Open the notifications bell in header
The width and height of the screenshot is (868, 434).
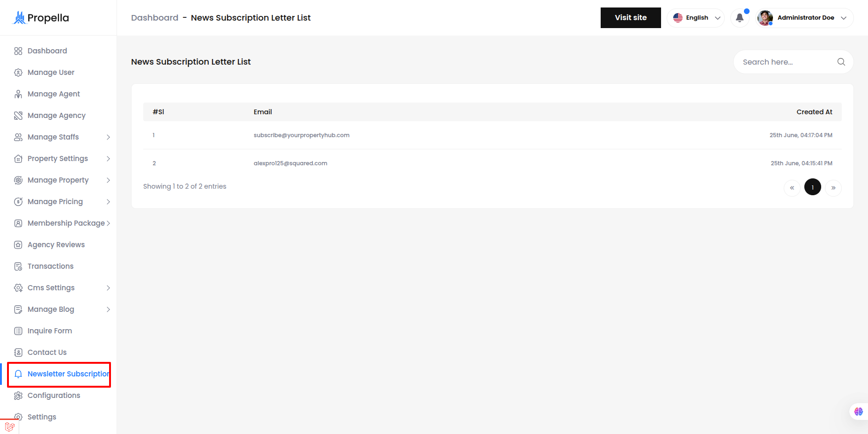tap(740, 18)
